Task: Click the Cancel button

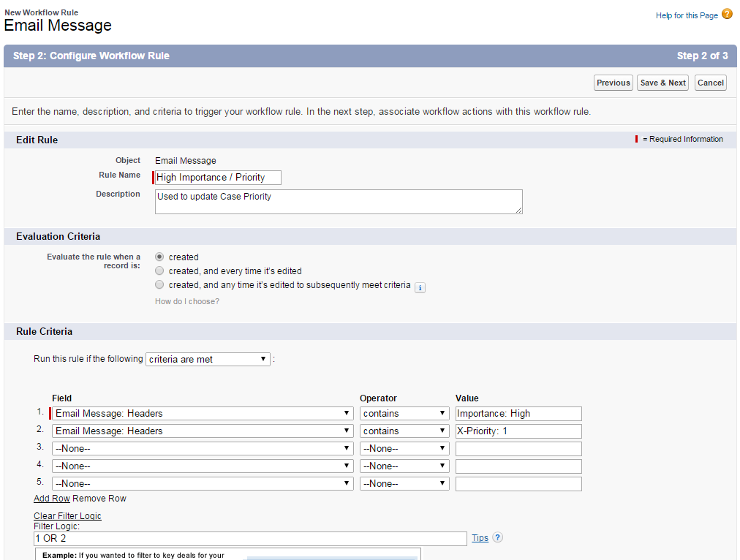Action: pos(710,83)
